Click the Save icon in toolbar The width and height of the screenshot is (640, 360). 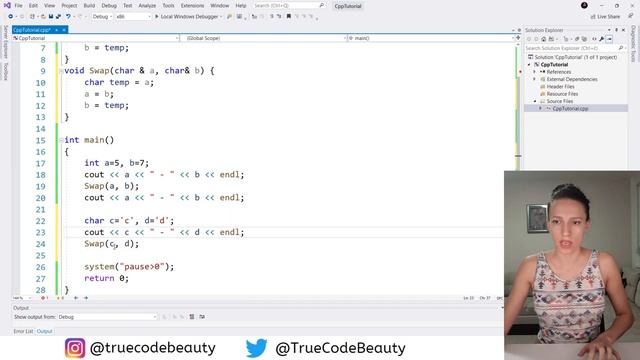click(x=51, y=17)
